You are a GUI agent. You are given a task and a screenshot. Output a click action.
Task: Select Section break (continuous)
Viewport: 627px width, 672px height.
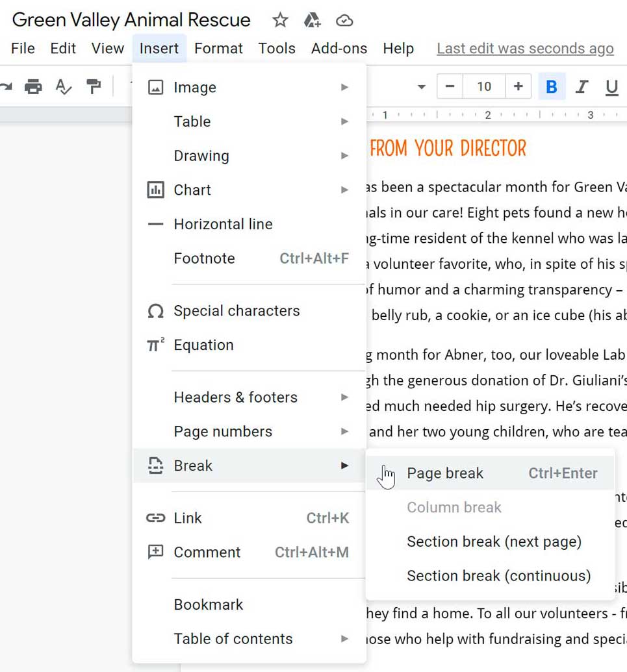490,576
